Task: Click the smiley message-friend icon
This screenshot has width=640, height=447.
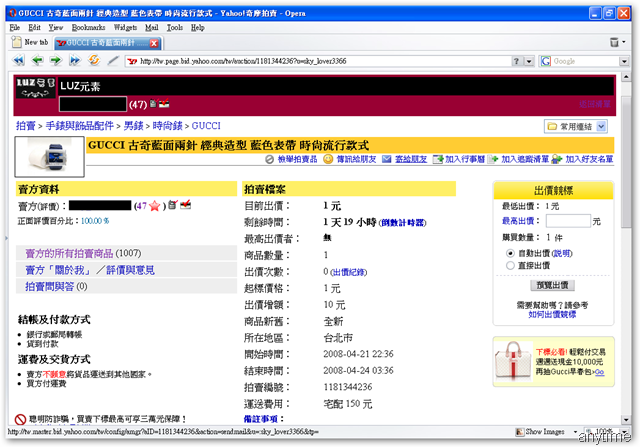Action: [x=328, y=159]
